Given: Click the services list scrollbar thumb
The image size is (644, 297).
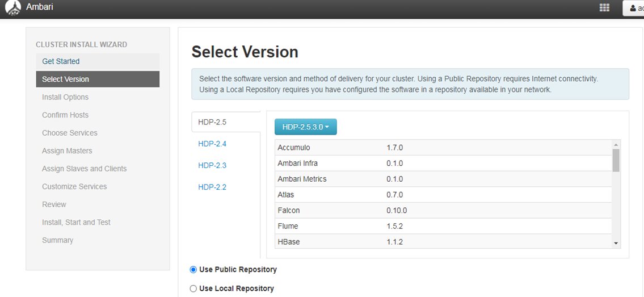Looking at the screenshot, I should pyautogui.click(x=616, y=160).
